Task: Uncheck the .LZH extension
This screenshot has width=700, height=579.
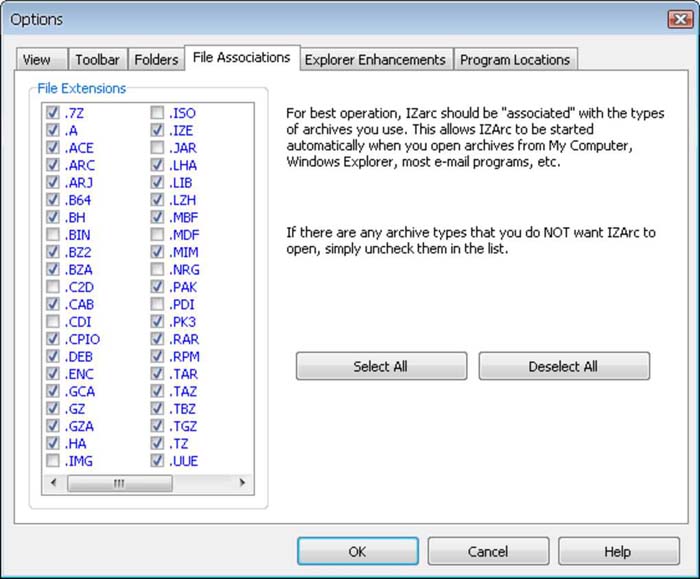Action: (157, 200)
